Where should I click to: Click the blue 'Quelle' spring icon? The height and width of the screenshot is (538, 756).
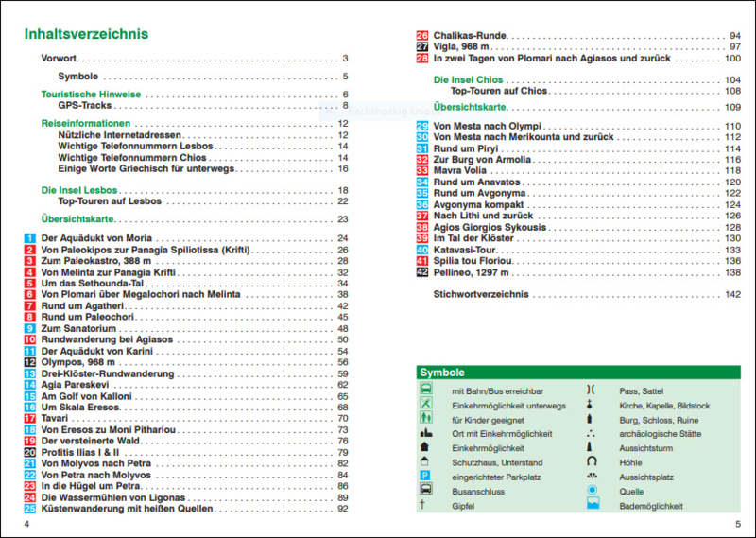593,490
